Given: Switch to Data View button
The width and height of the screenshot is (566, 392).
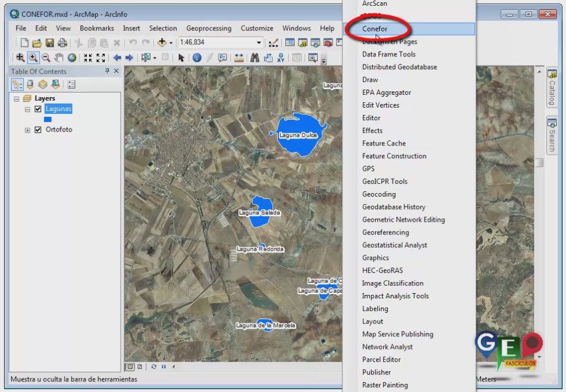Looking at the screenshot, I should pos(130,366).
